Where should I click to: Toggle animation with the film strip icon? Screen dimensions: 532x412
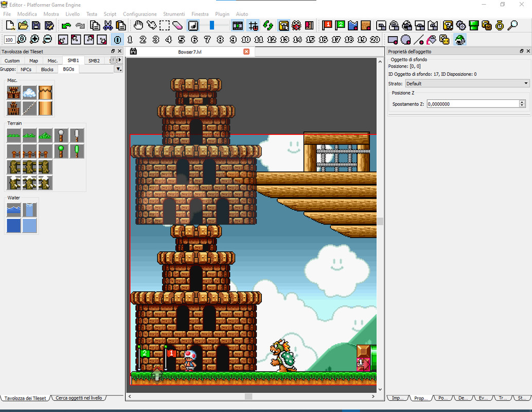(x=238, y=25)
